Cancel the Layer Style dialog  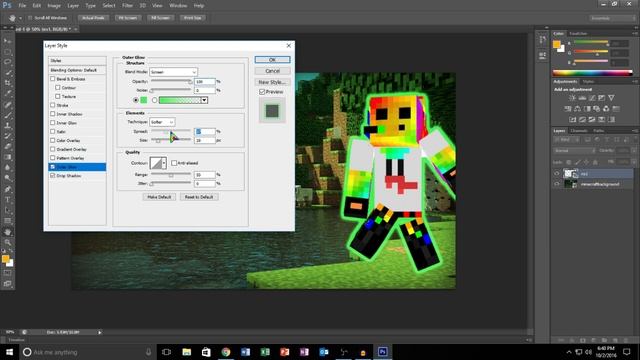272,71
